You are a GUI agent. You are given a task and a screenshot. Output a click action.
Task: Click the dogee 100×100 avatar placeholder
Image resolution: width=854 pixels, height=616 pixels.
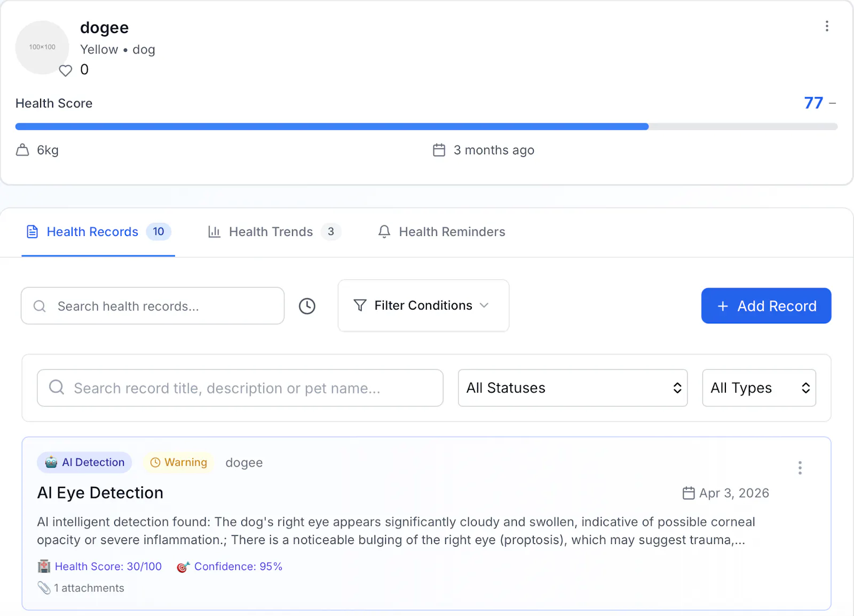tap(42, 47)
